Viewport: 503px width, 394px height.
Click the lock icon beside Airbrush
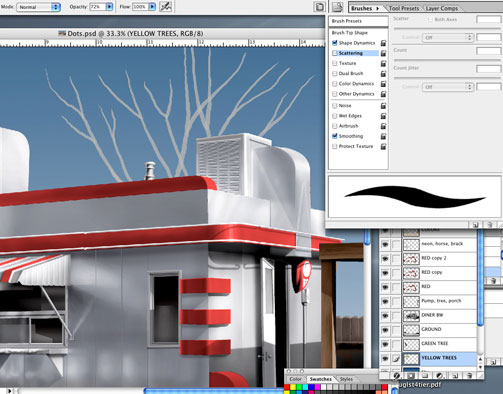point(383,126)
